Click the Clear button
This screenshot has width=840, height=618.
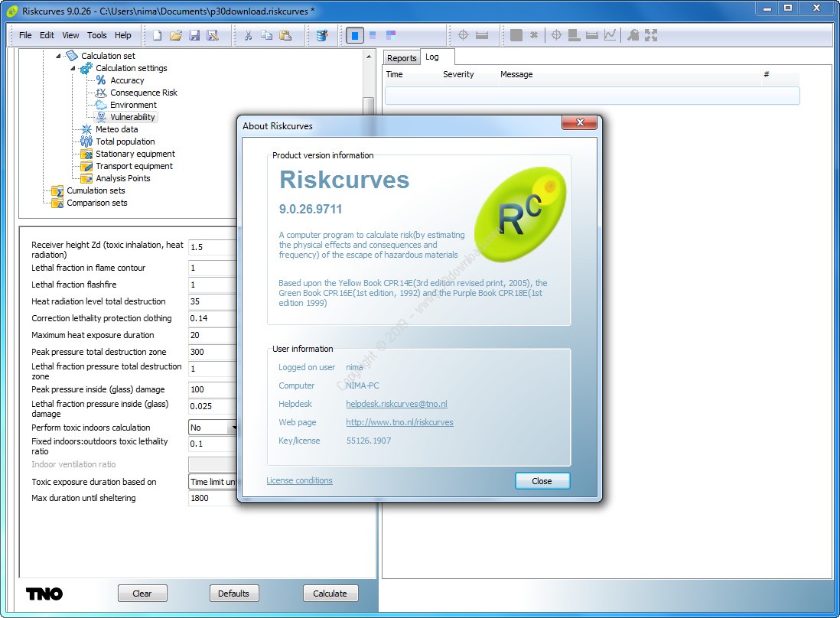pos(142,594)
